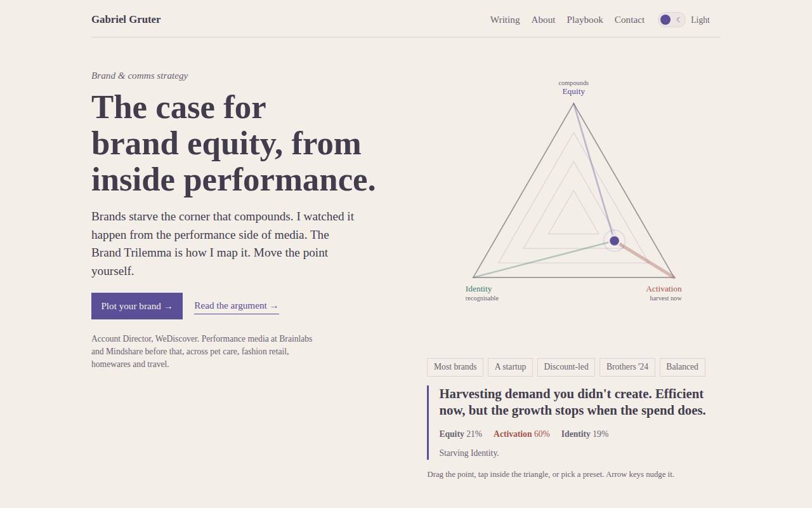Tap the innermost triangle center
812x508 pixels.
[x=573, y=219]
